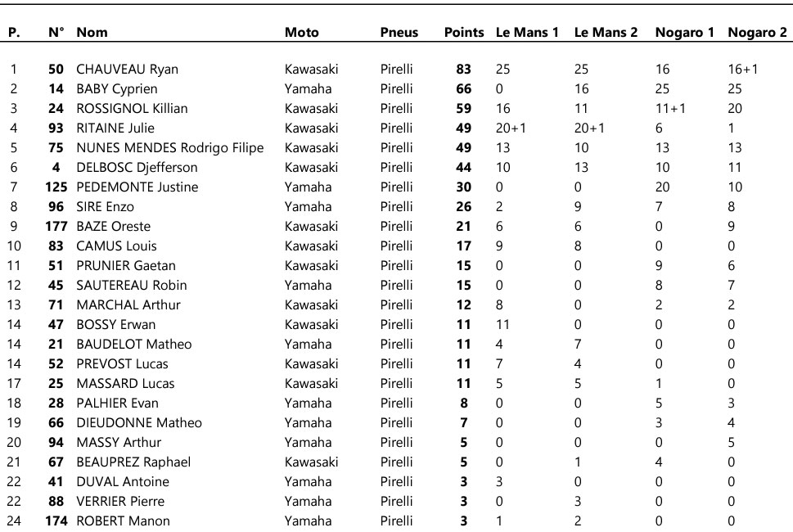Click race number 177 for BAZE Oreste
The image size is (793, 532).
[56, 227]
